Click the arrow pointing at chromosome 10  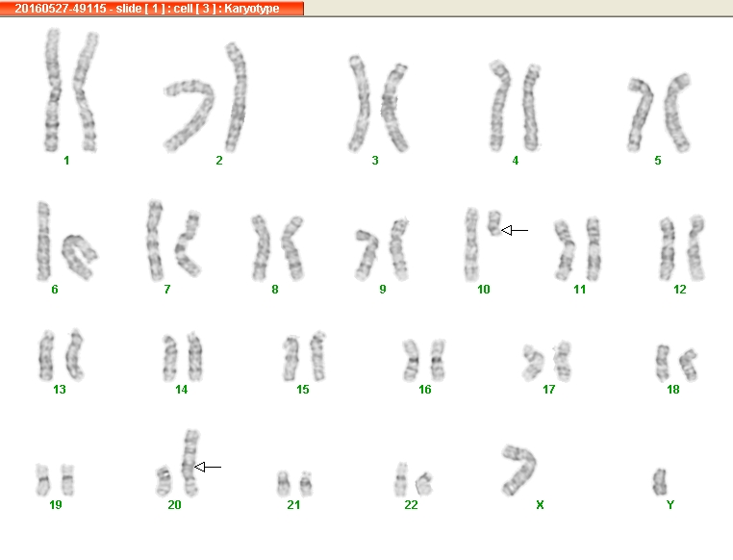tap(515, 230)
